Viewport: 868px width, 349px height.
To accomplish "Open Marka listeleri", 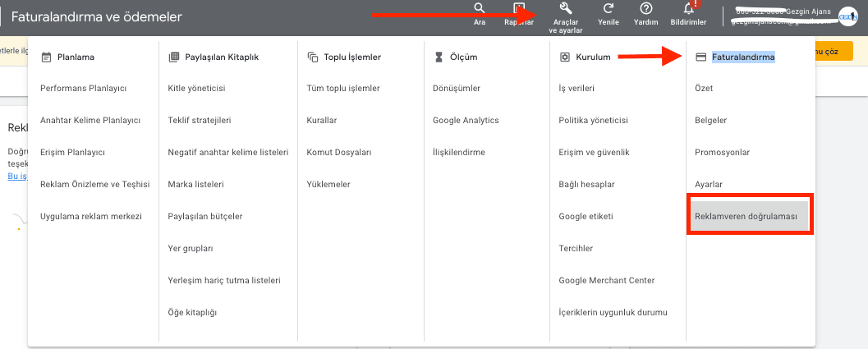I will [x=196, y=184].
